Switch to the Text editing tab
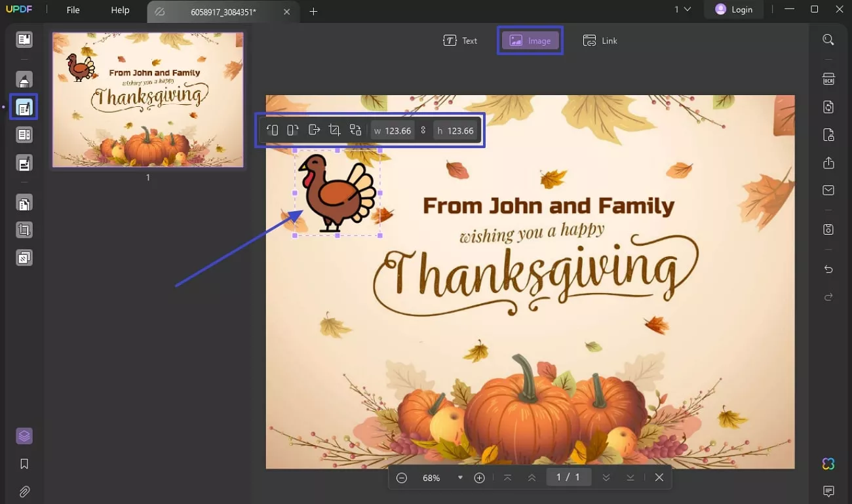852x504 pixels. point(460,41)
